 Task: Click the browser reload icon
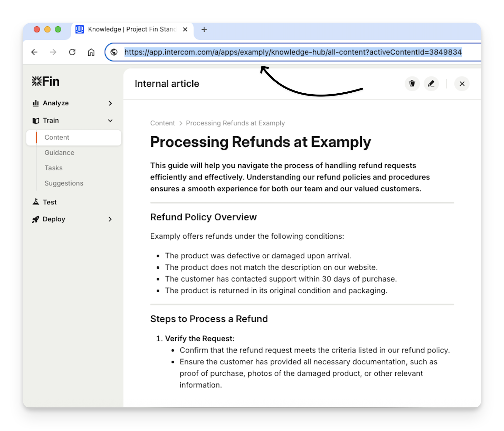[x=72, y=52]
